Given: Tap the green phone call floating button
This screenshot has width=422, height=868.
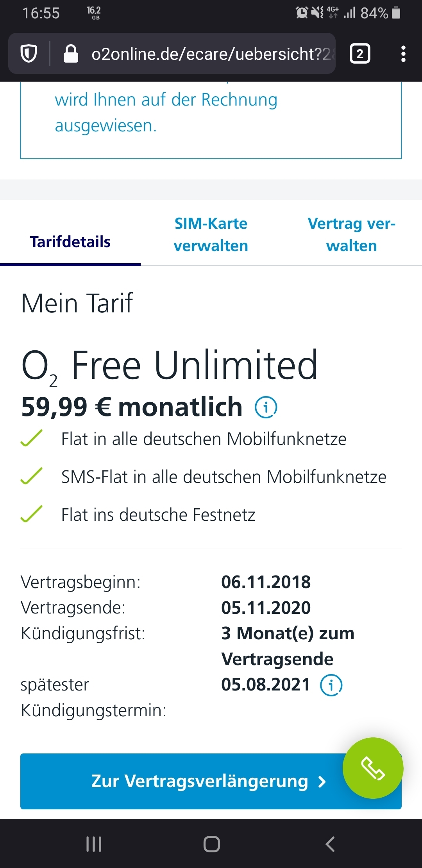Looking at the screenshot, I should (373, 768).
